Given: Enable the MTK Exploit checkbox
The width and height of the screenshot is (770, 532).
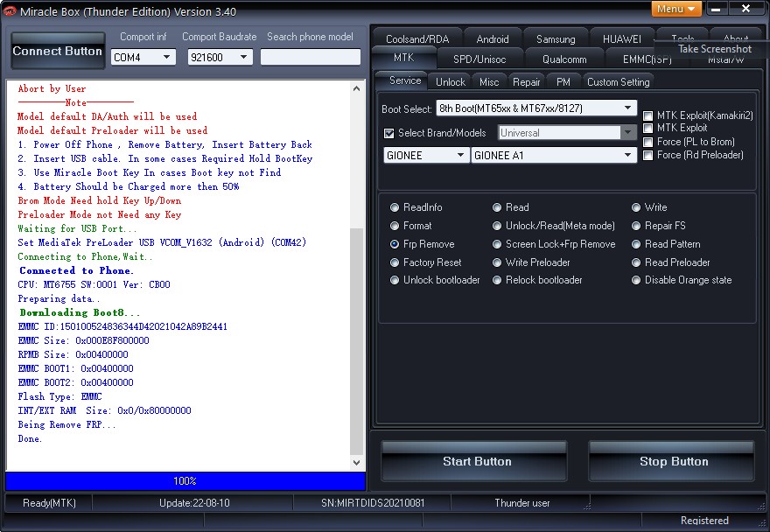Looking at the screenshot, I should click(648, 129).
